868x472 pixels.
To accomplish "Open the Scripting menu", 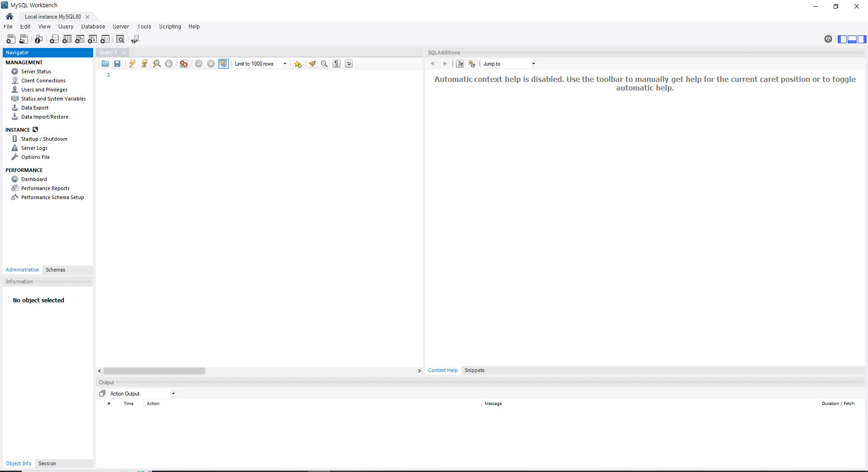I will coord(170,27).
